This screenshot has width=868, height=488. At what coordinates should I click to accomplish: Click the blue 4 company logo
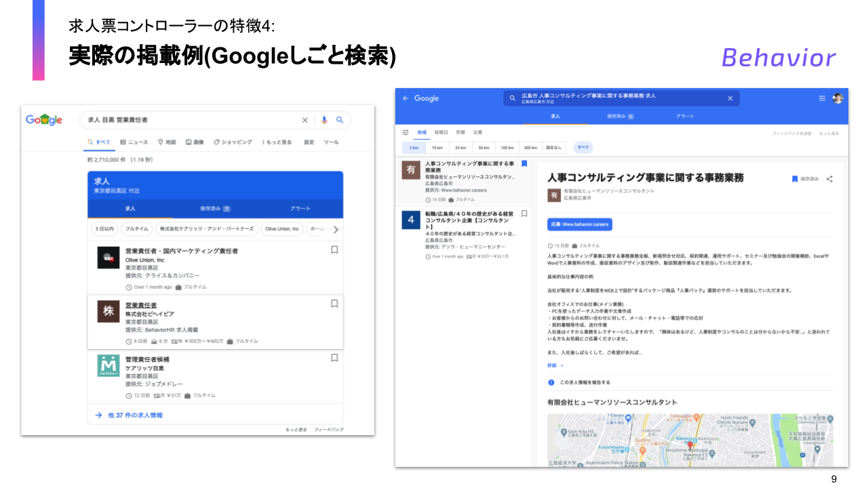[410, 220]
